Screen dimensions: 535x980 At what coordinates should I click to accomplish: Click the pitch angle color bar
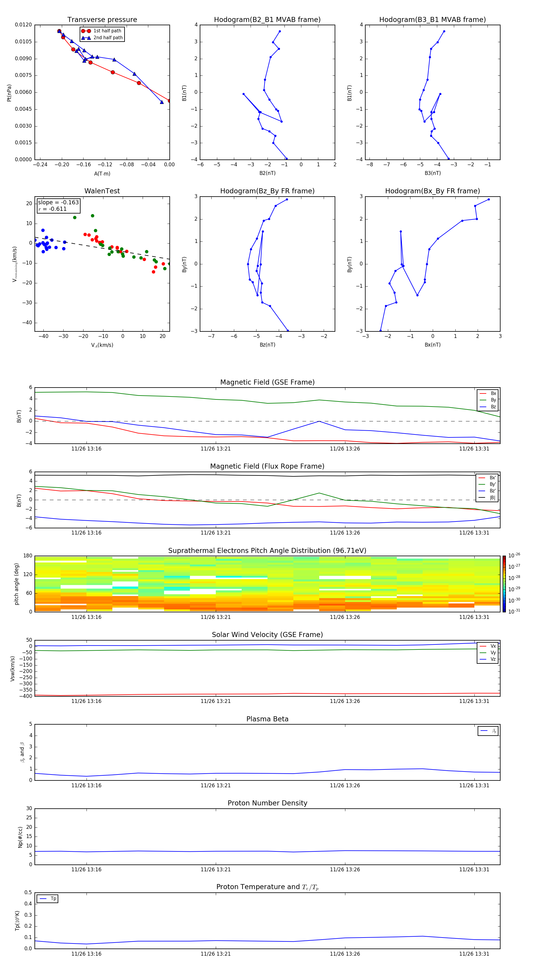tap(504, 584)
